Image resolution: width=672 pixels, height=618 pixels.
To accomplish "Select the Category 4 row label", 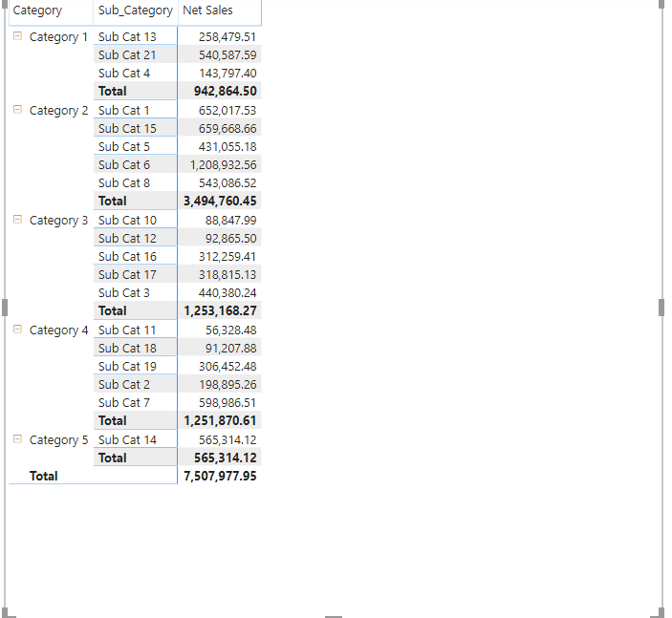I will [x=58, y=330].
